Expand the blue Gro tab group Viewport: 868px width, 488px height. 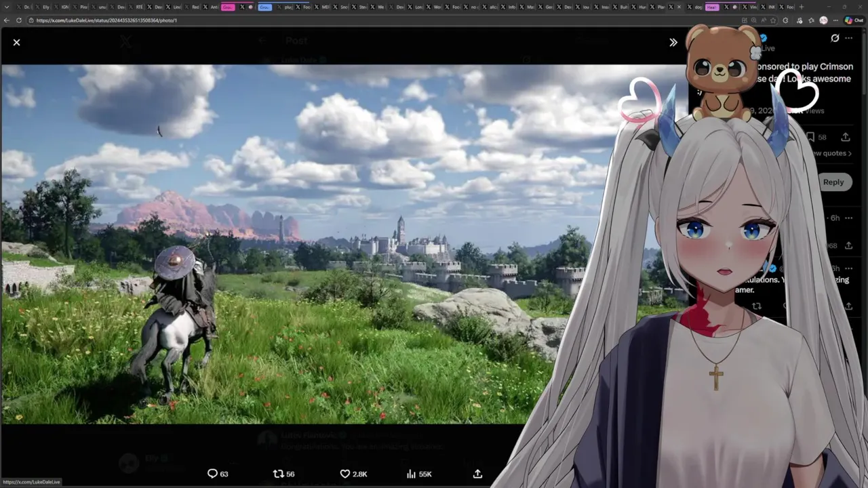tap(264, 7)
